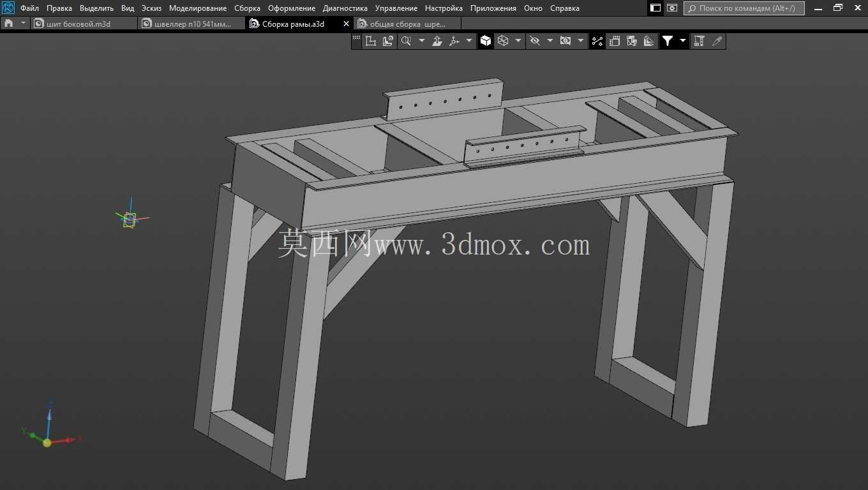Open the Выделить menu
Image resolution: width=868 pixels, height=490 pixels.
pos(96,8)
